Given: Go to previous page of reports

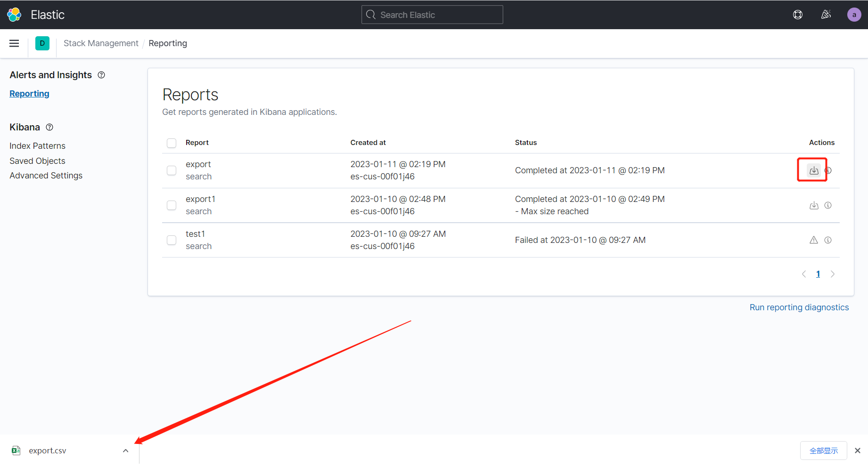Looking at the screenshot, I should click(804, 274).
